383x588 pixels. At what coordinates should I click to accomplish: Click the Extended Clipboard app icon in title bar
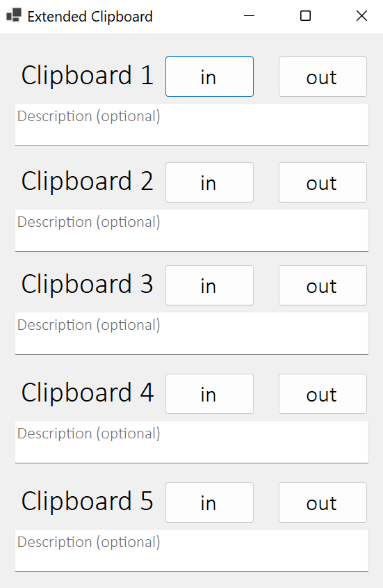(14, 15)
